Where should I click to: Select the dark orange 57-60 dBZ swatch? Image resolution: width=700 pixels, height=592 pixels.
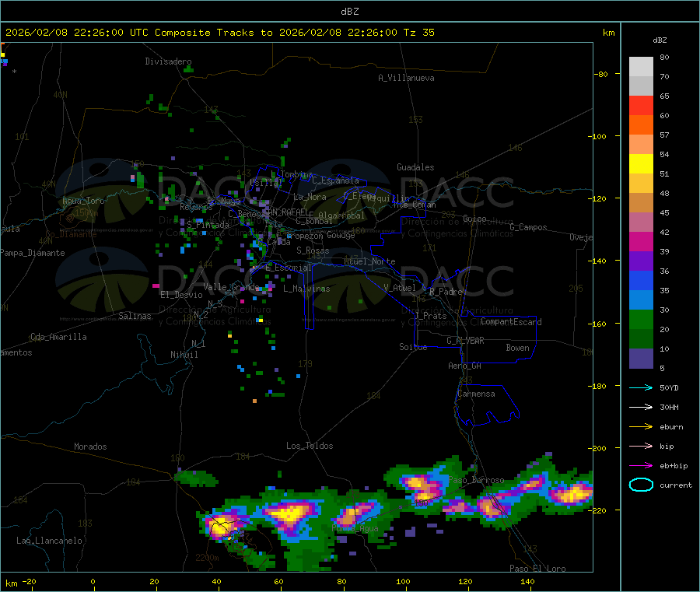coord(641,125)
